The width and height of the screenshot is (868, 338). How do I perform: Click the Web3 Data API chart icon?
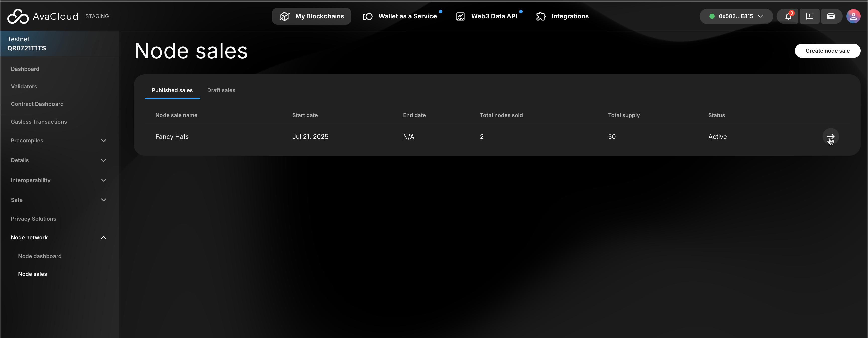(x=460, y=16)
